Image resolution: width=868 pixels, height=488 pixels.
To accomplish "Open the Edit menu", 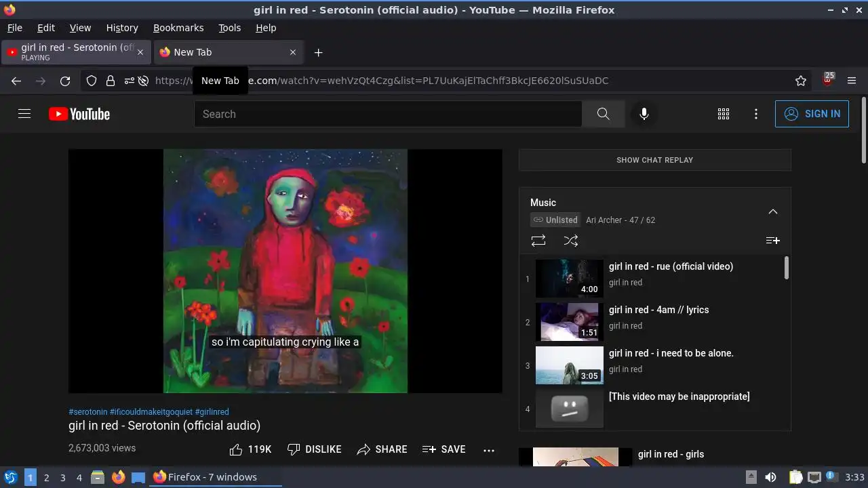I will [x=46, y=28].
